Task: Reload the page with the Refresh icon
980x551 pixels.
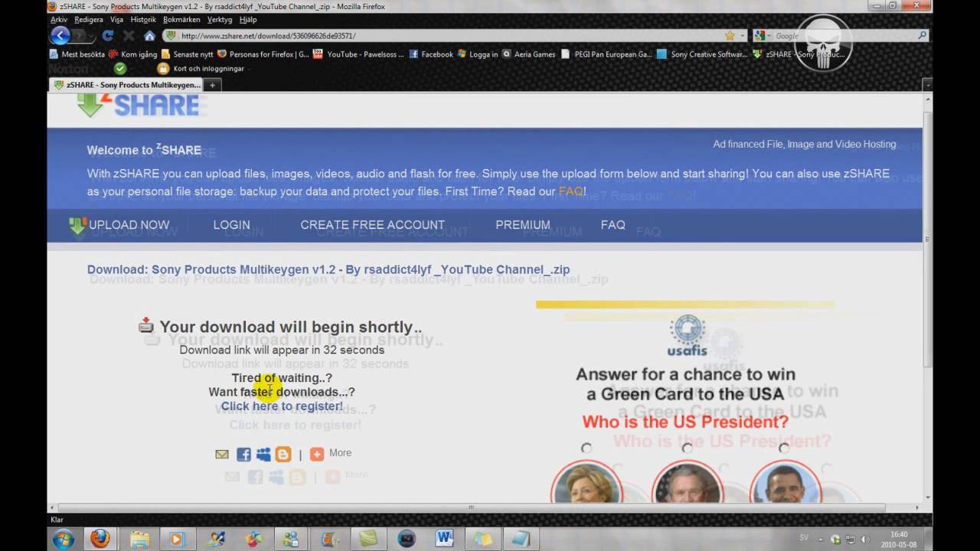Action: click(x=108, y=36)
